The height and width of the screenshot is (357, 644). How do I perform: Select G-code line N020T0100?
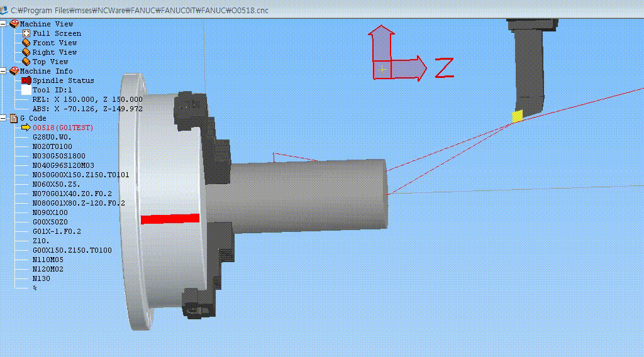point(52,146)
